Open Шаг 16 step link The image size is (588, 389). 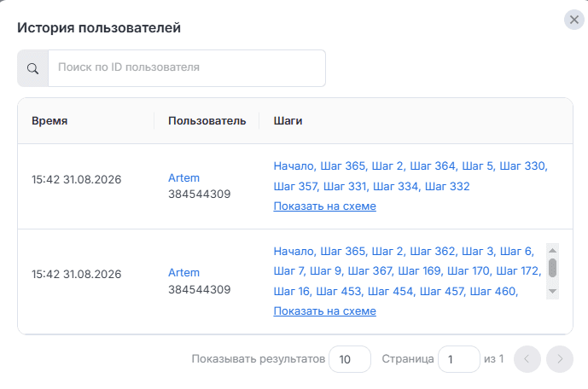(291, 291)
